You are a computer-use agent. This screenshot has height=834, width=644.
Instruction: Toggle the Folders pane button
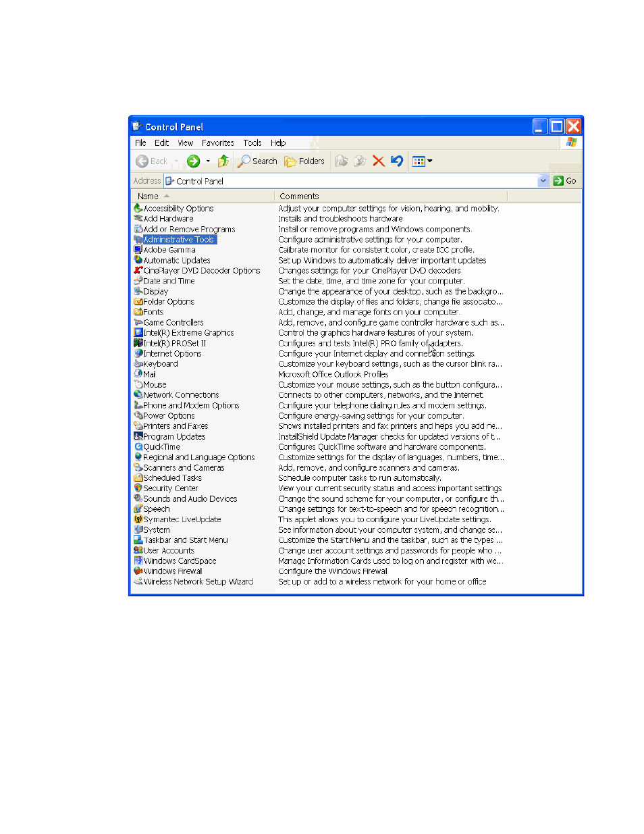(304, 161)
